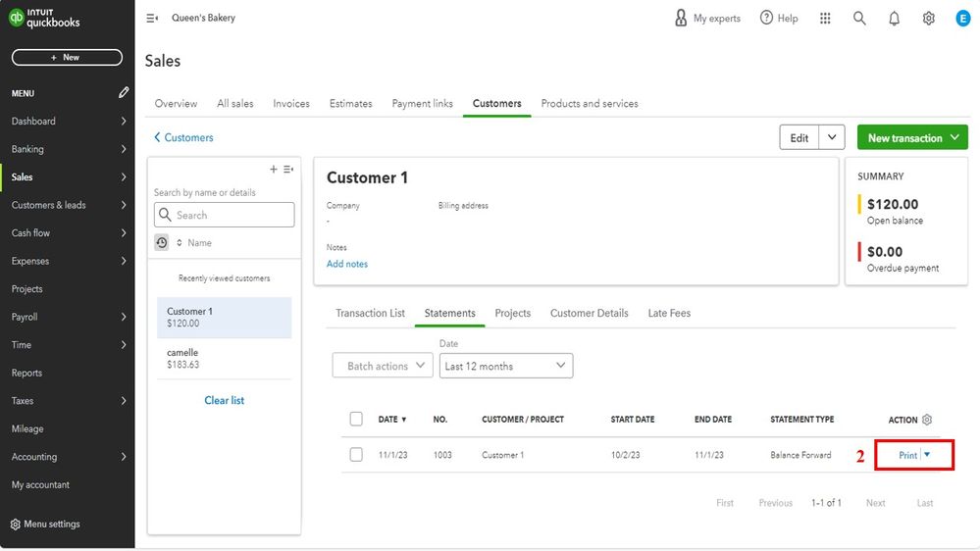Open the settings gear in top bar

click(928, 19)
